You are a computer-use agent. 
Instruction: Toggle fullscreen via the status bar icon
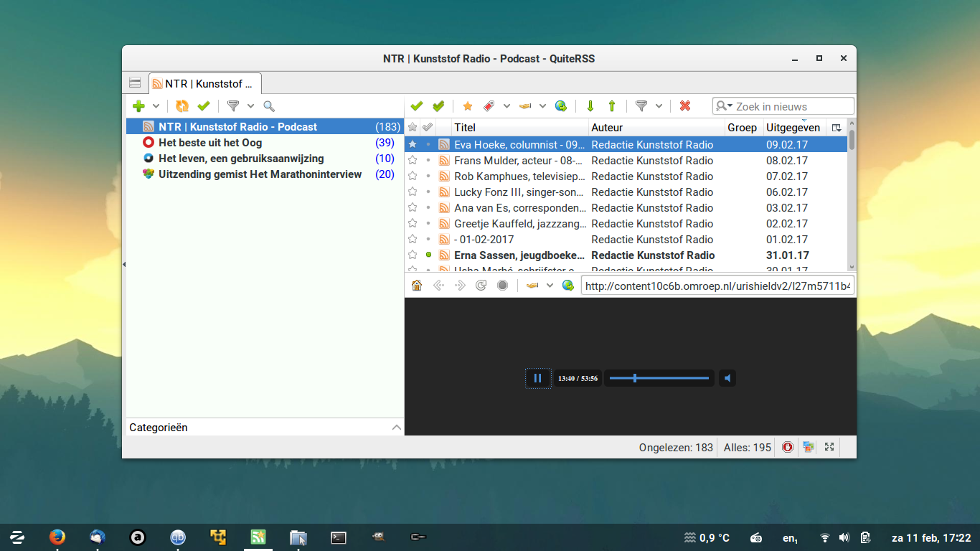click(829, 447)
